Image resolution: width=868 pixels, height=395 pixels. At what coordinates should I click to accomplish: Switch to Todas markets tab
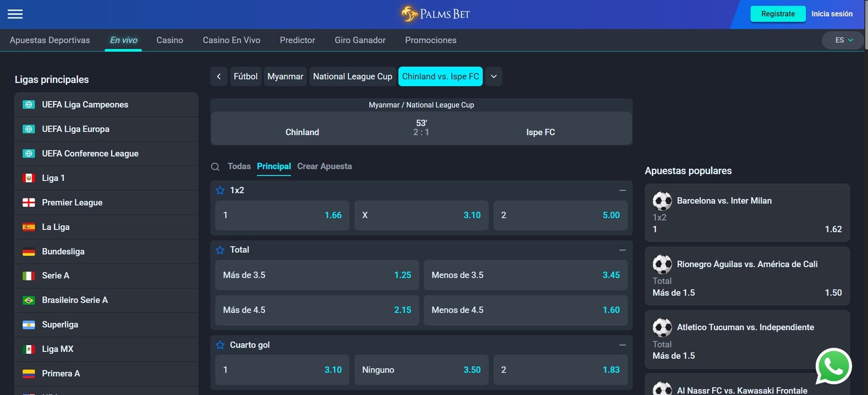click(x=239, y=166)
